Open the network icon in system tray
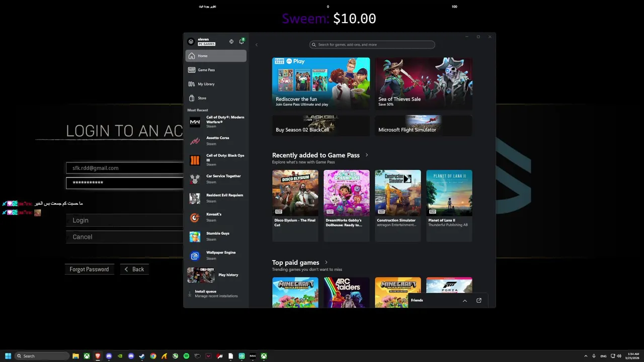The height and width of the screenshot is (362, 644). point(613,356)
